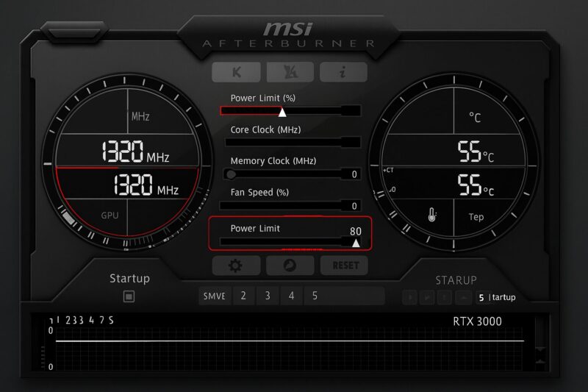Viewport: 588px width, 392px height.
Task: Select profile slot 2
Action: click(243, 296)
